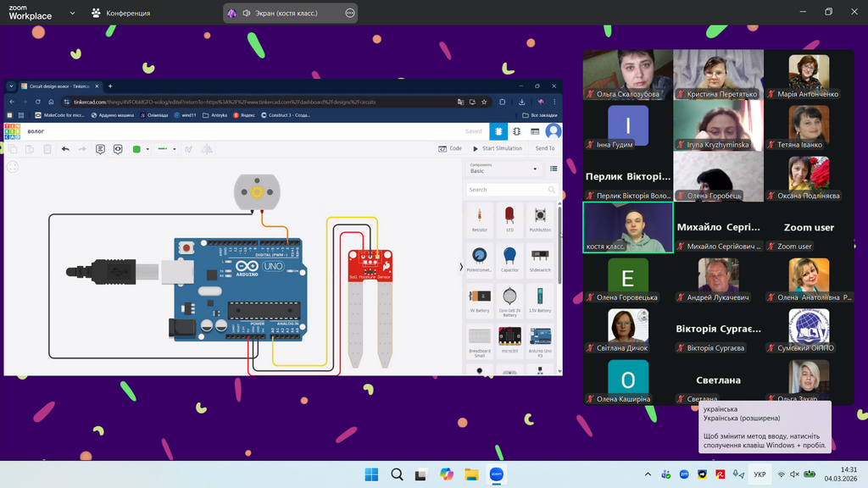This screenshot has height=488, width=868.
Task: Click the delete trash icon in toolbar
Action: point(47,149)
